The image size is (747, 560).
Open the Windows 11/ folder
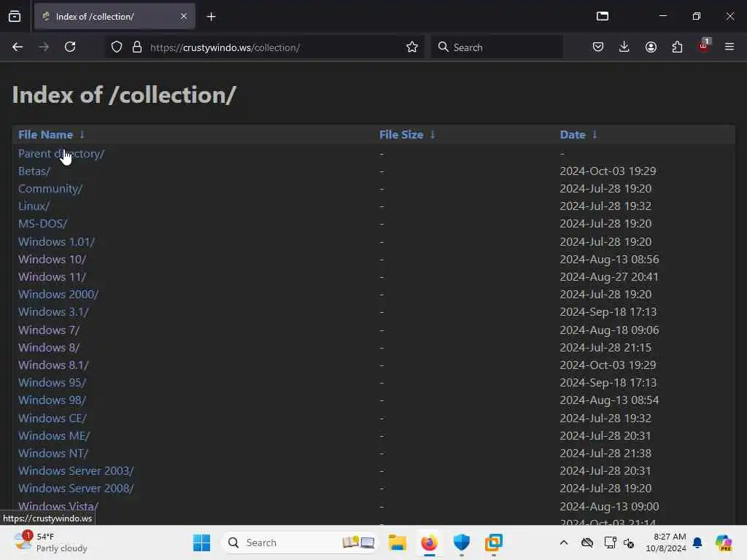(52, 276)
